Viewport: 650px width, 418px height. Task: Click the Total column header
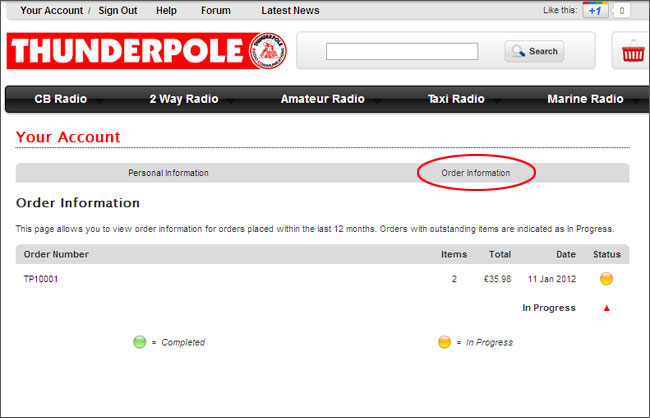pos(500,254)
